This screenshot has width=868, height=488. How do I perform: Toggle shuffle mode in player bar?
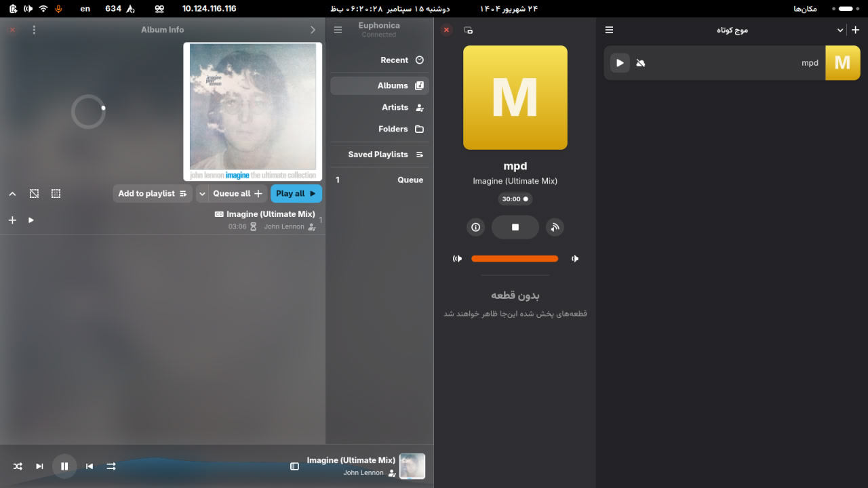coord(18,466)
